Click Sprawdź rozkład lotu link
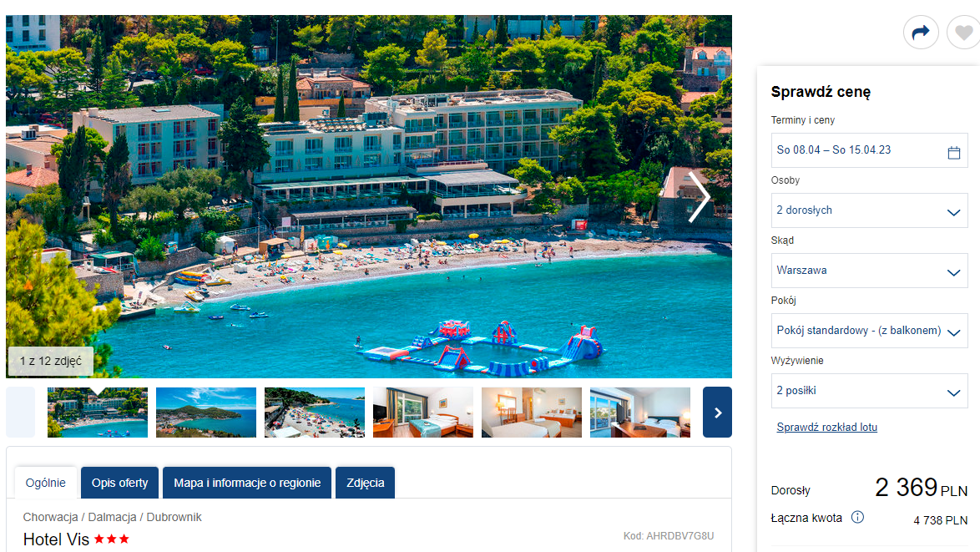The width and height of the screenshot is (980, 552). [x=827, y=427]
